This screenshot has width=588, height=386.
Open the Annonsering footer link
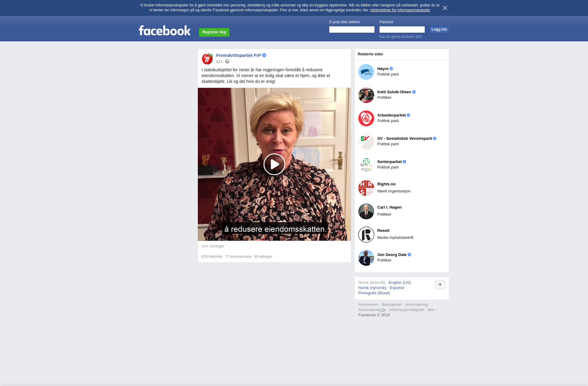coord(416,305)
